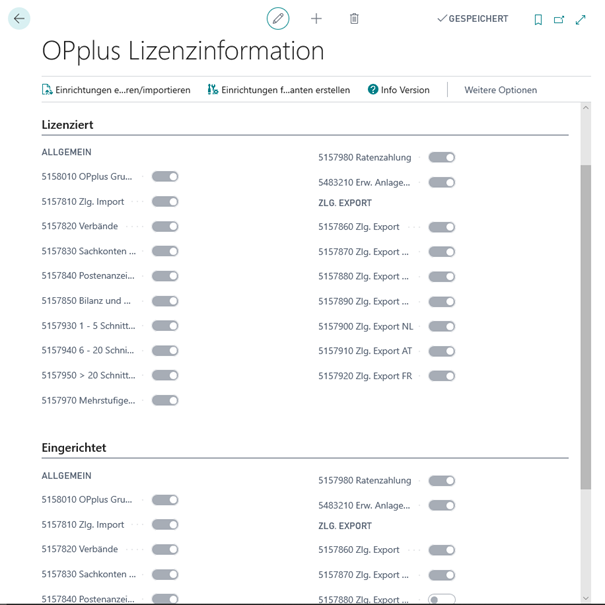This screenshot has height=605, width=605.
Task: Toggle 5157870 Zlg. Export ... under Lizenziert
Action: 442,252
